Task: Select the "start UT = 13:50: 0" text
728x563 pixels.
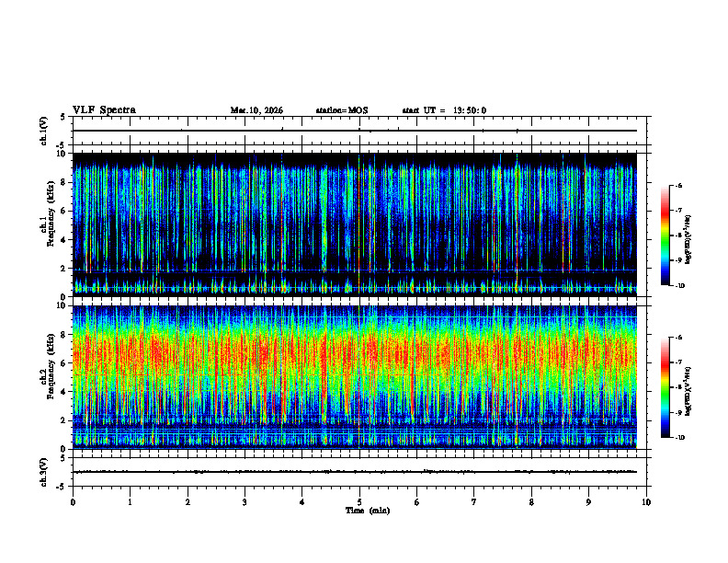Action: click(444, 110)
